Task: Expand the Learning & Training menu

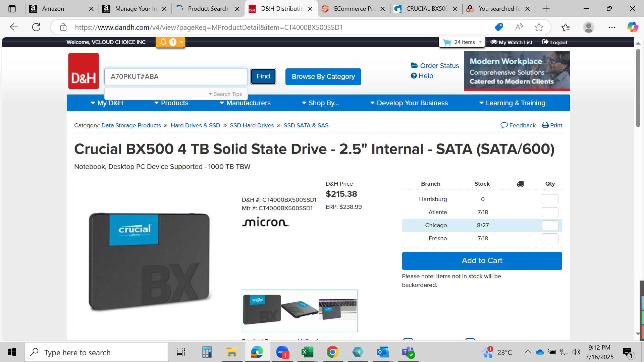Action: click(512, 103)
